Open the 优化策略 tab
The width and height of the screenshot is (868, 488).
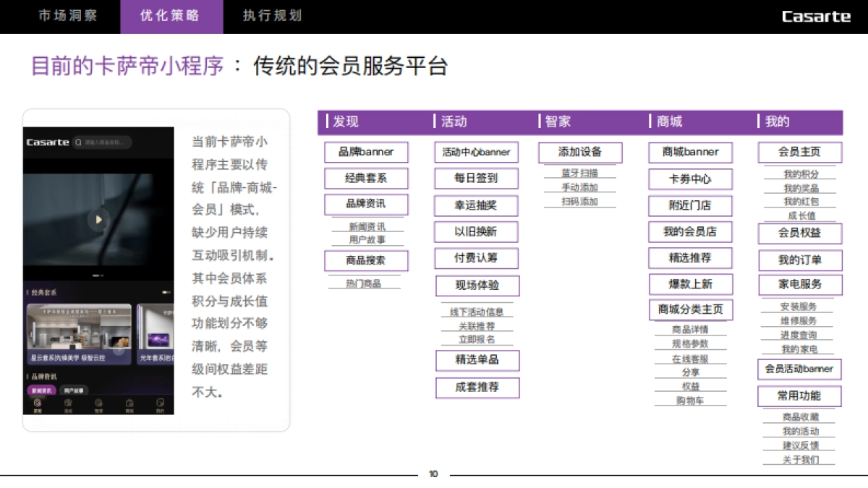(171, 15)
